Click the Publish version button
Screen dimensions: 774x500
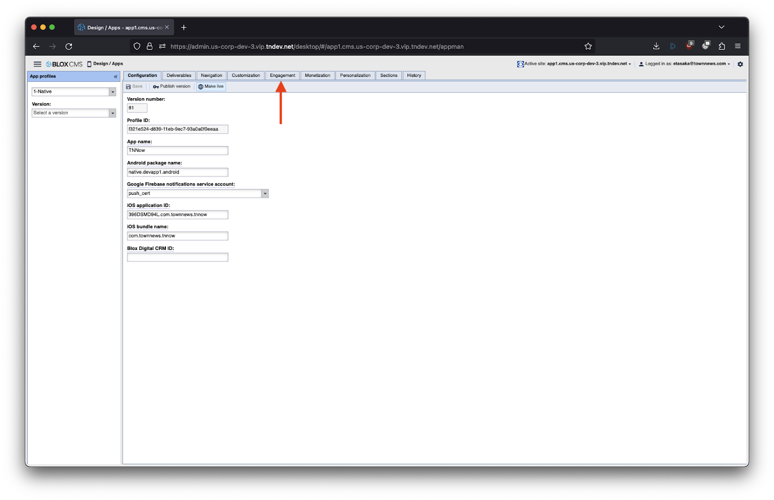171,87
